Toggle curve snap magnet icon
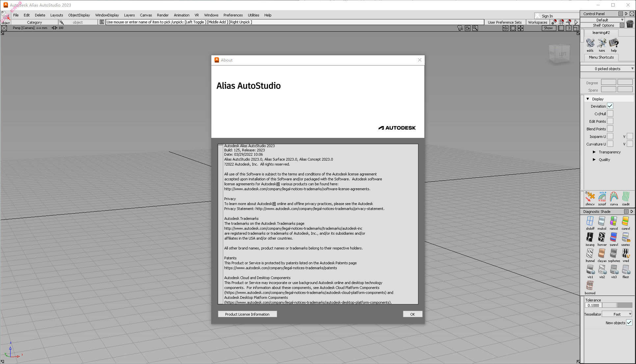Viewport: 636px width, 364px height. (569, 22)
